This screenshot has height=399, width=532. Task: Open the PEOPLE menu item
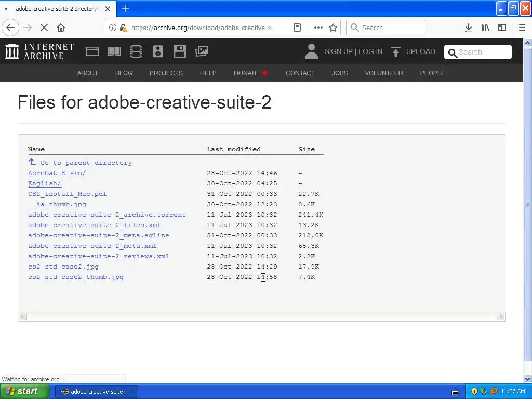coord(433,73)
